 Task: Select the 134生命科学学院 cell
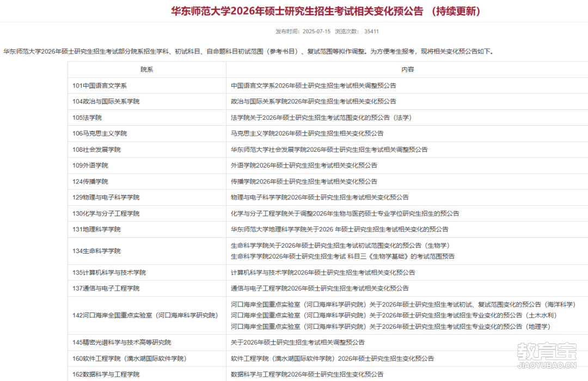[x=146, y=251]
